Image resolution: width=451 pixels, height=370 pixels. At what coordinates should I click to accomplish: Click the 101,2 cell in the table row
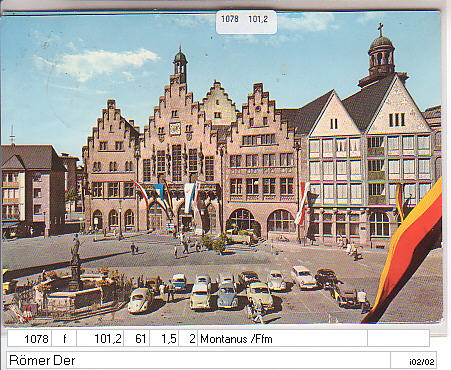click(x=100, y=339)
